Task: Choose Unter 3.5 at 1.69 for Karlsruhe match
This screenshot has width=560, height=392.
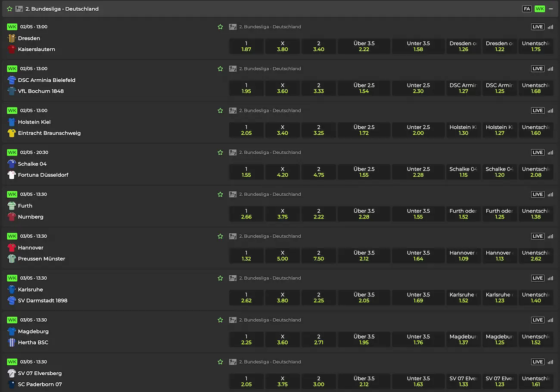Action: pos(418,297)
